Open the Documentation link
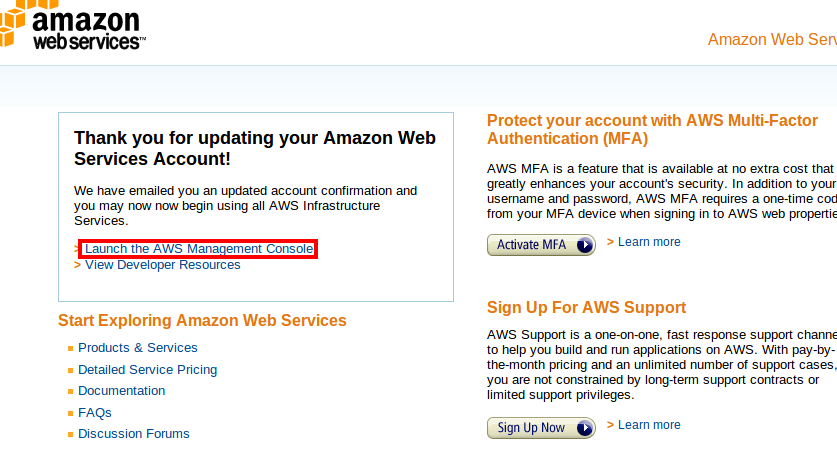 click(122, 391)
